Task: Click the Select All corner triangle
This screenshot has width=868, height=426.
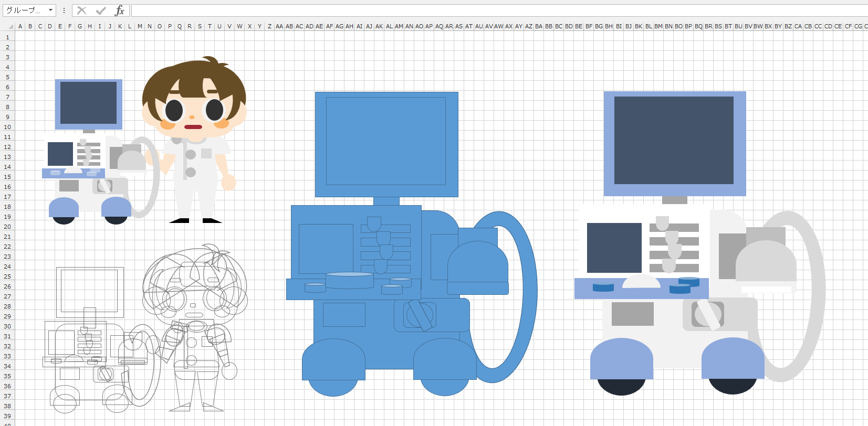Action: (x=10, y=26)
